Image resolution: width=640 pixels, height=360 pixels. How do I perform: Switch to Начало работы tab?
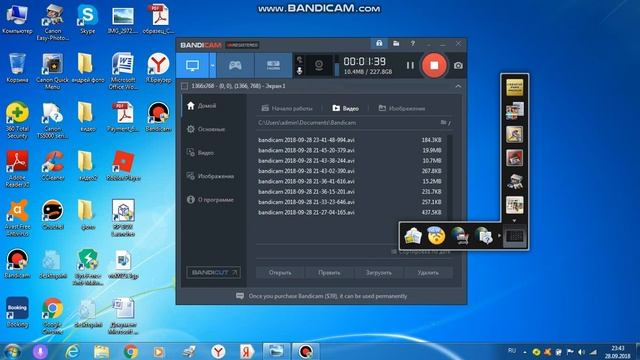coord(287,108)
